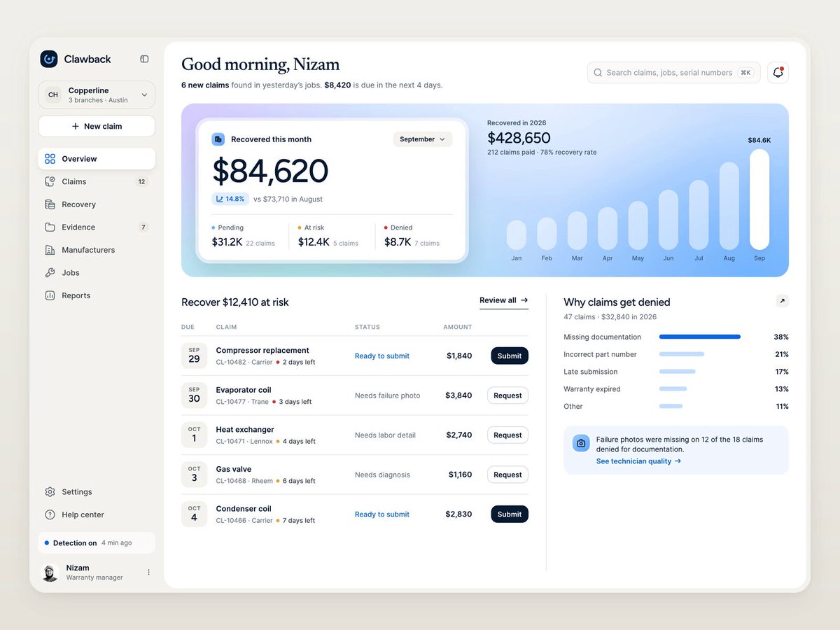
Task: Open Nizam profile options menu
Action: [148, 572]
